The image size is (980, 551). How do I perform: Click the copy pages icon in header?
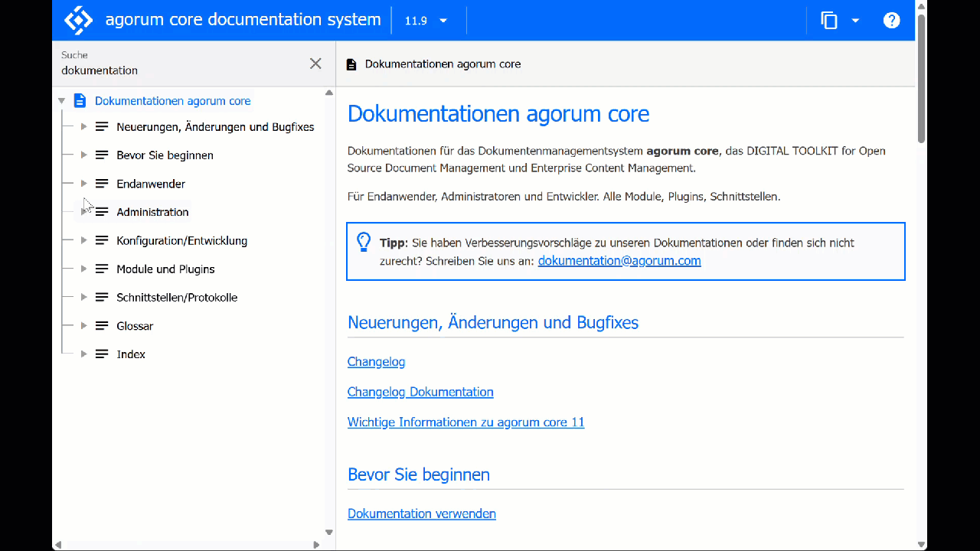coord(829,21)
